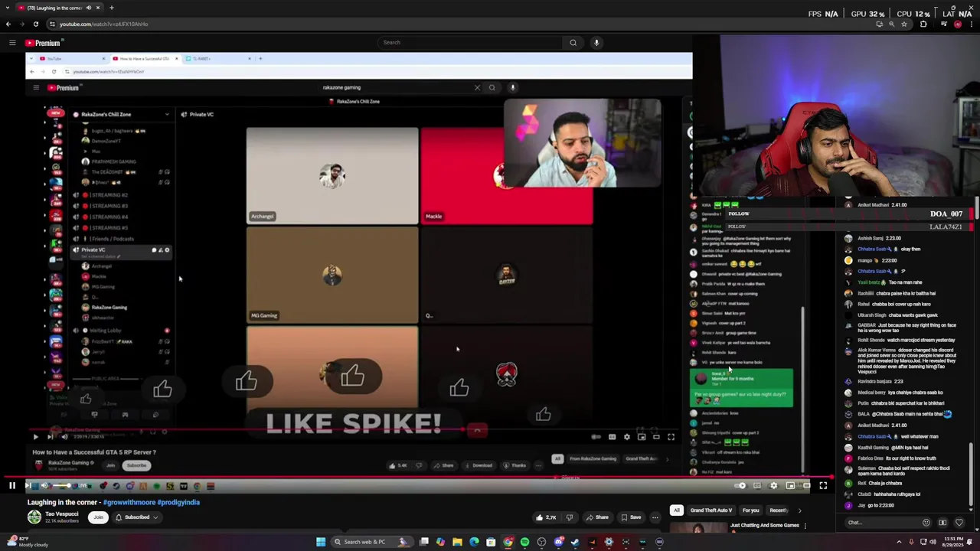This screenshot has height=551, width=980.
Task: Adjust the player volume slider
Action: point(61,485)
